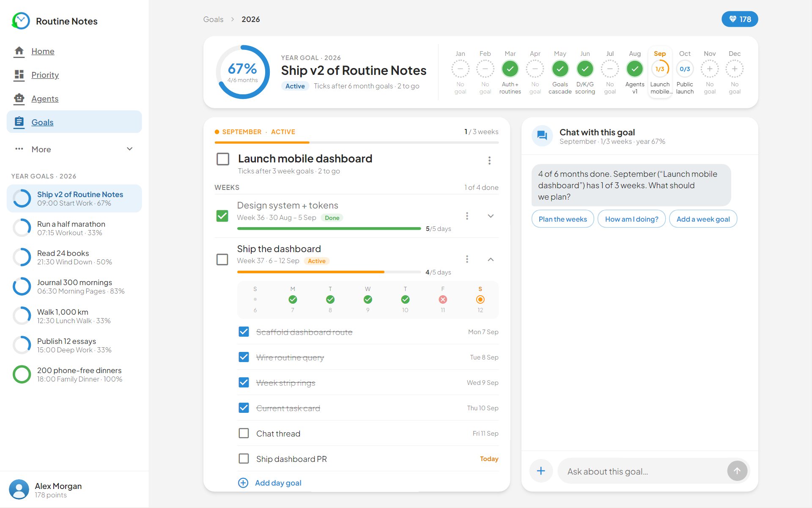Viewport: 812px width, 508px height.
Task: Open the Sep month goal 1/3 ring
Action: pyautogui.click(x=660, y=69)
